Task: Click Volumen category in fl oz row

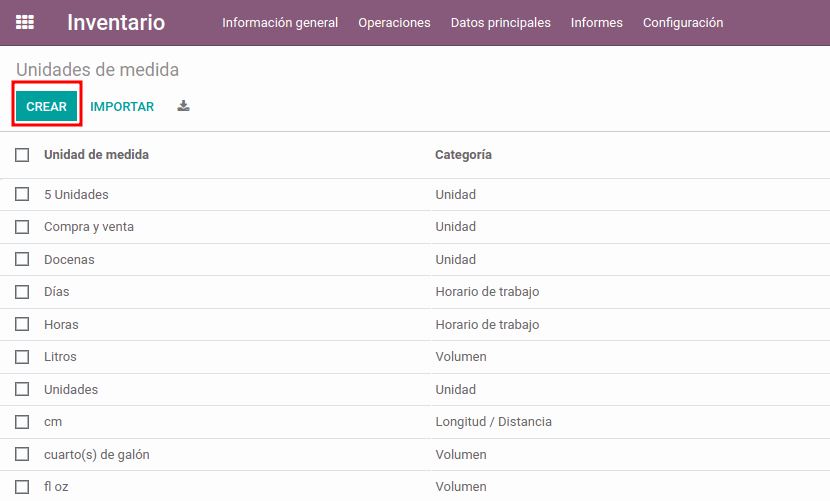Action: coord(461,486)
